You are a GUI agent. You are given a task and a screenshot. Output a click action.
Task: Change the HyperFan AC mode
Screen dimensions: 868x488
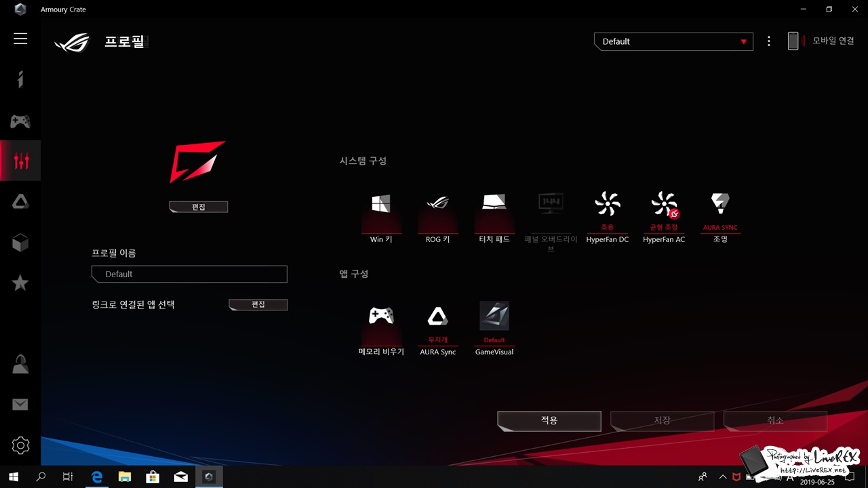[664, 218]
